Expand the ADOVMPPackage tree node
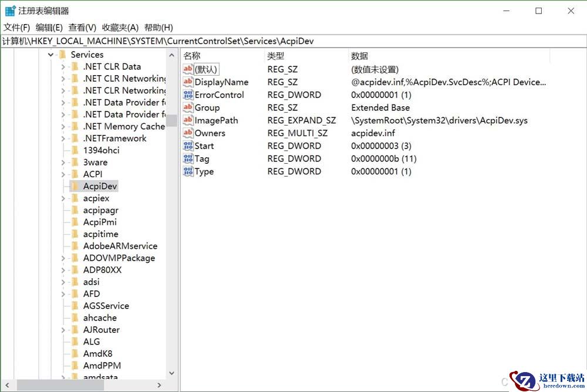 (63, 258)
